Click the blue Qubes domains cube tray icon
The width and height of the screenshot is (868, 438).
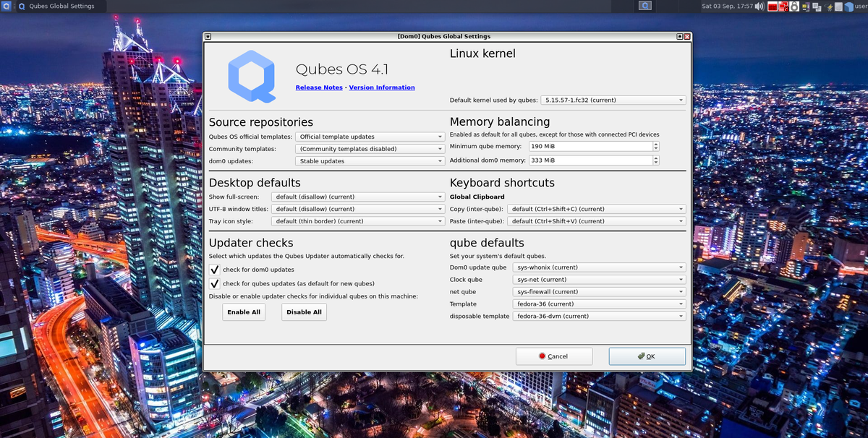coord(848,6)
